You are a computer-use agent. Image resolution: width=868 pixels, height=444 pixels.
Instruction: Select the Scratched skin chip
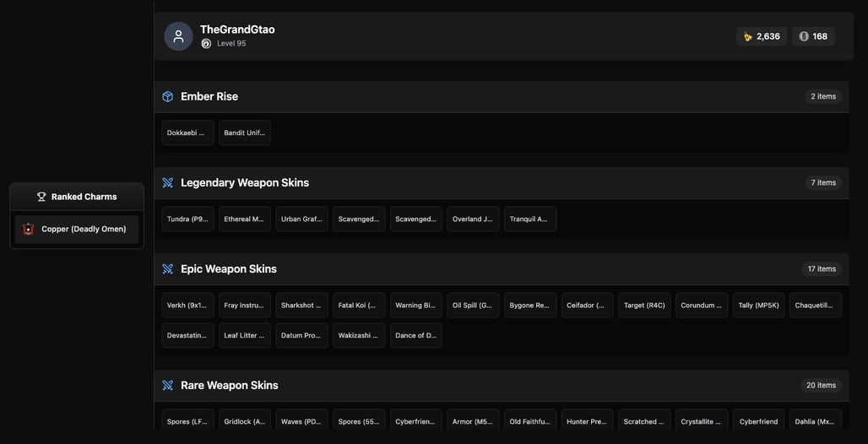point(644,420)
